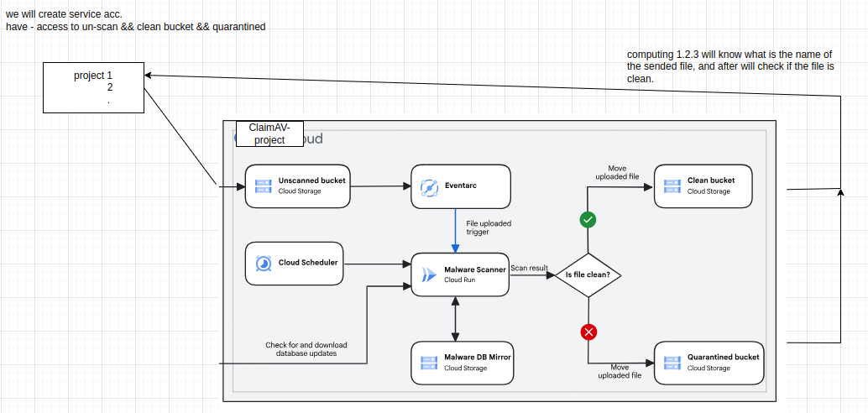The width and height of the screenshot is (868, 413).
Task: Click 'Check for and download database updates' text
Action: (306, 348)
